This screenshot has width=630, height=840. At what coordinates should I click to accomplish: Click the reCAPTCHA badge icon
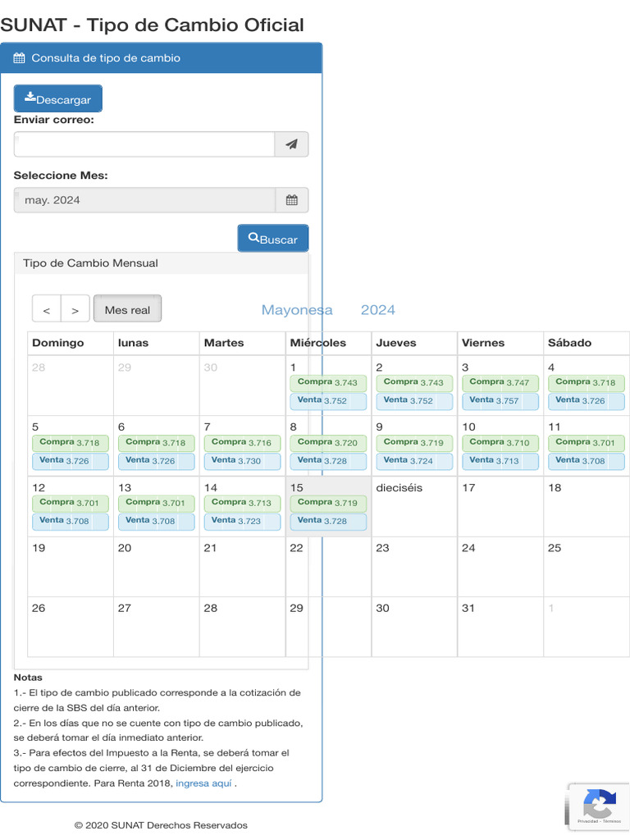pyautogui.click(x=599, y=804)
